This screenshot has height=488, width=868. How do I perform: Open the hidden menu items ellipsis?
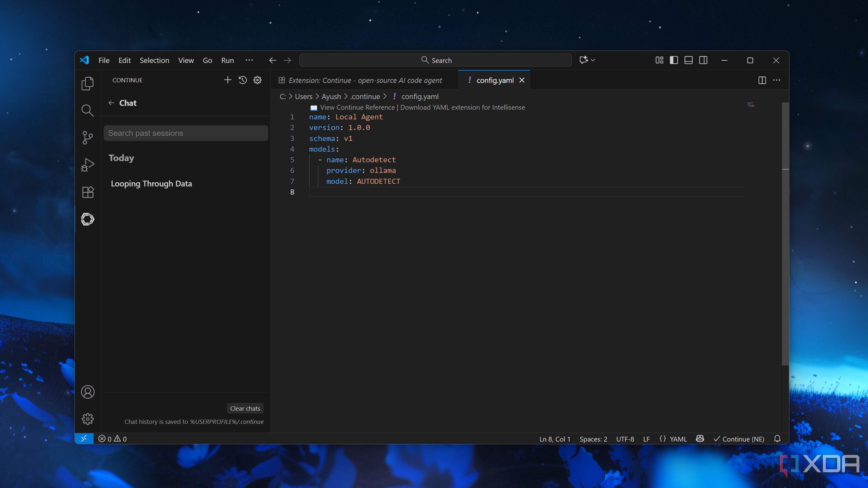click(249, 60)
